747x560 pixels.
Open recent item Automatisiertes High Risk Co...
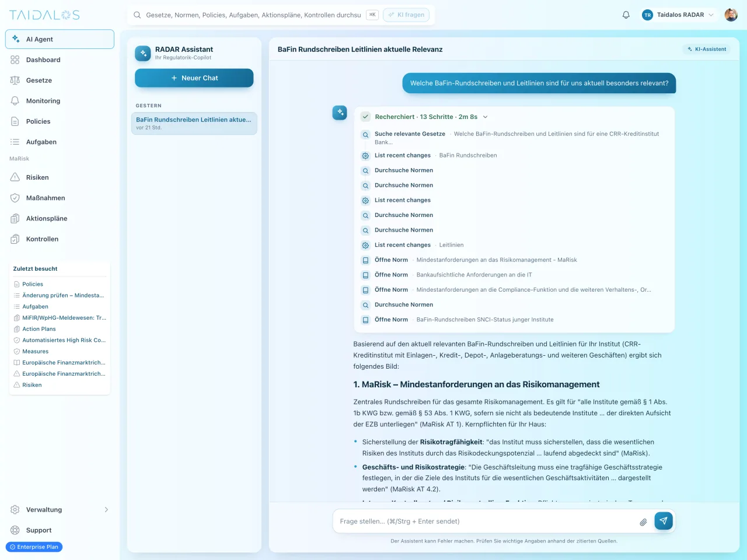[60, 340]
